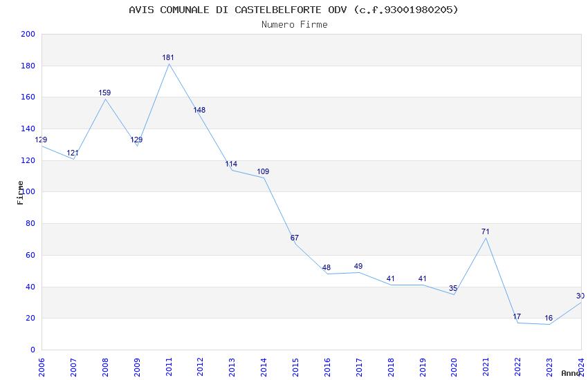
Task: Click the y-axis value 60
Action: point(30,256)
